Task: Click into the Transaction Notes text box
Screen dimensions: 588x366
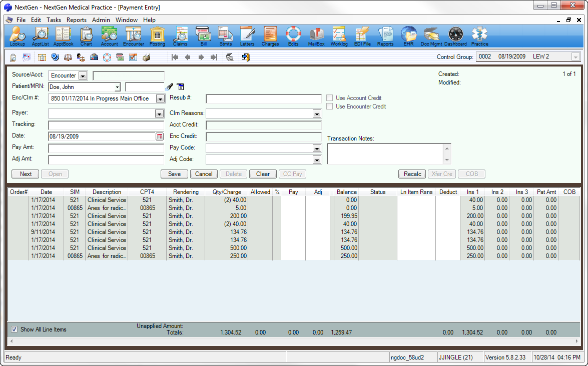Action: (386, 154)
